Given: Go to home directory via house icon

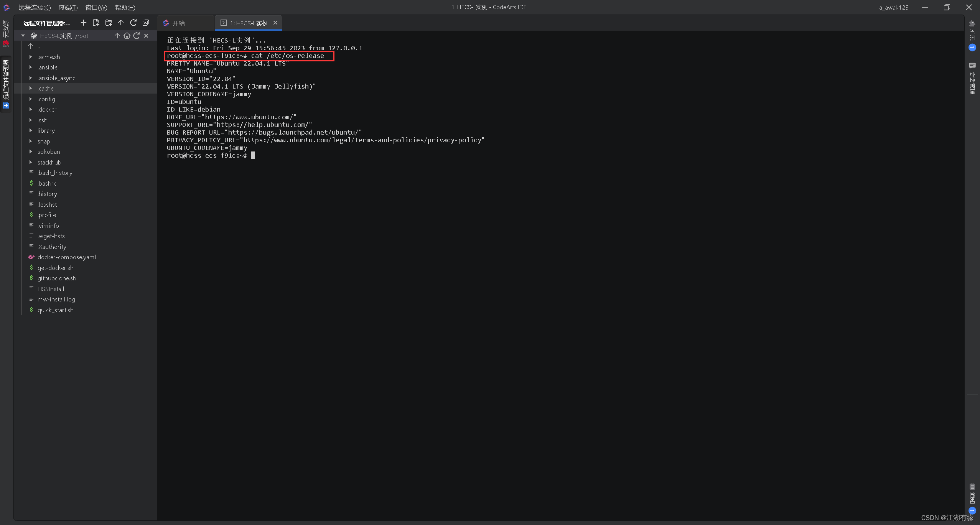Looking at the screenshot, I should click(127, 36).
